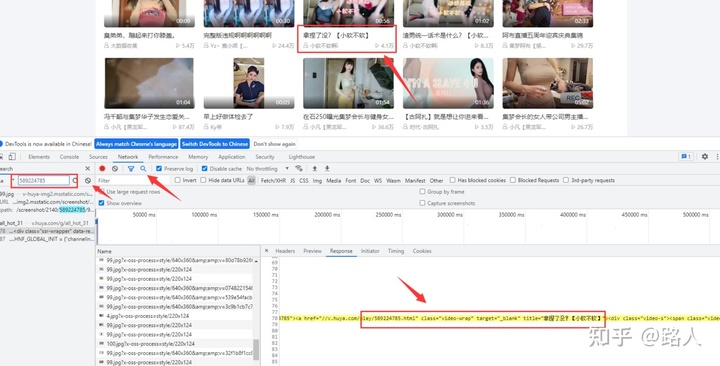Export HAR file with download arrow
This screenshot has height=366, width=720.
pos(327,169)
